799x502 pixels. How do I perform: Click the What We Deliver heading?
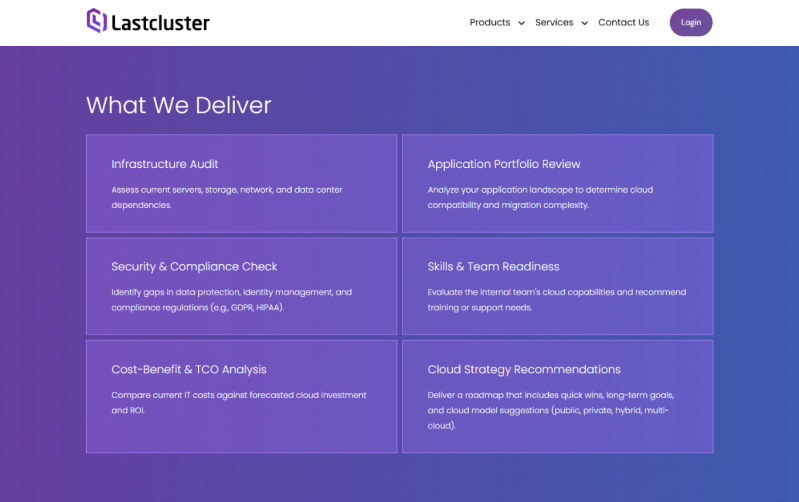(178, 105)
